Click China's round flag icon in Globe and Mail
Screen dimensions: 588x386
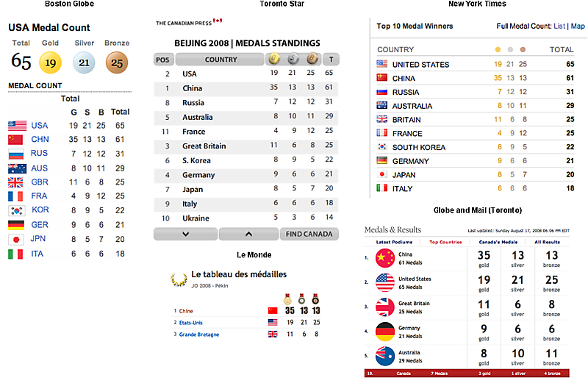385,257
